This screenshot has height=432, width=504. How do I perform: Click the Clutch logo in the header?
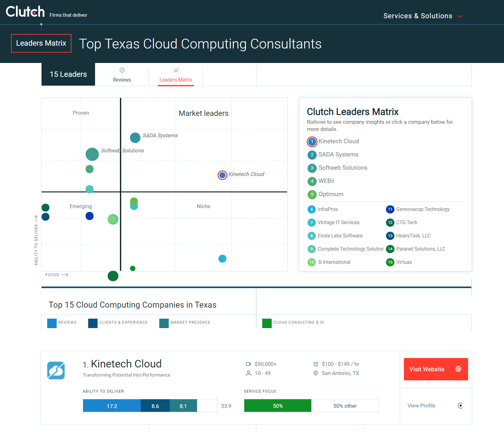(x=25, y=11)
